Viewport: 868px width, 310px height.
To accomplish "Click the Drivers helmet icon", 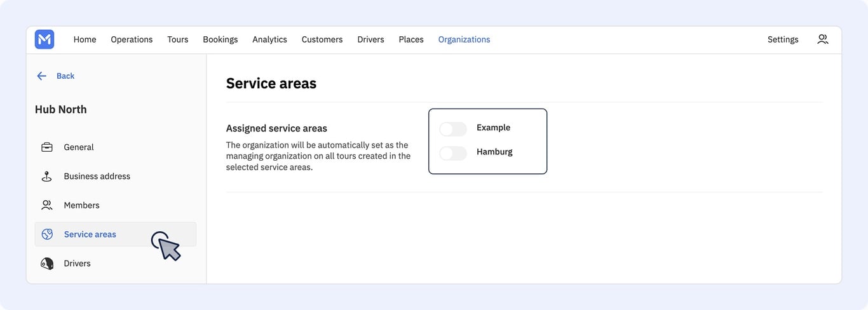I will [x=47, y=264].
